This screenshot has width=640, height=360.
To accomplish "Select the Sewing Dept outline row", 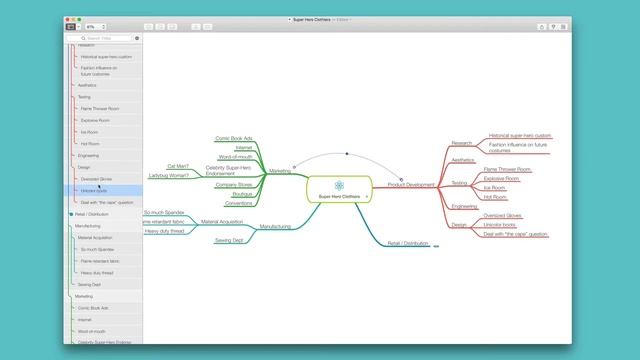I will tap(104, 284).
